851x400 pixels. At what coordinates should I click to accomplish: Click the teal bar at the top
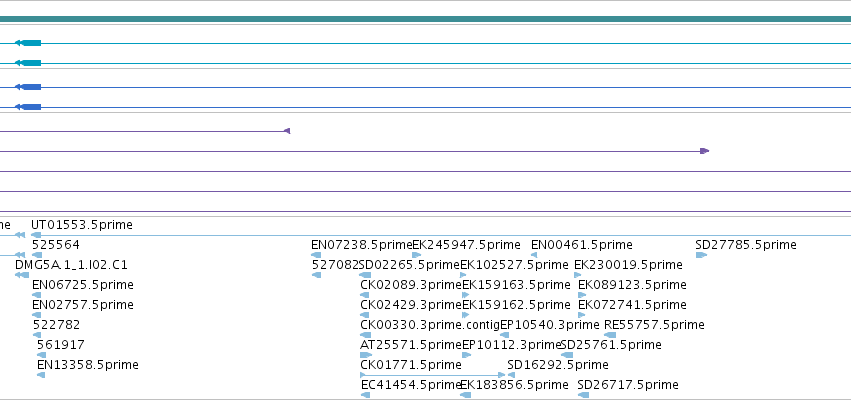426,19
